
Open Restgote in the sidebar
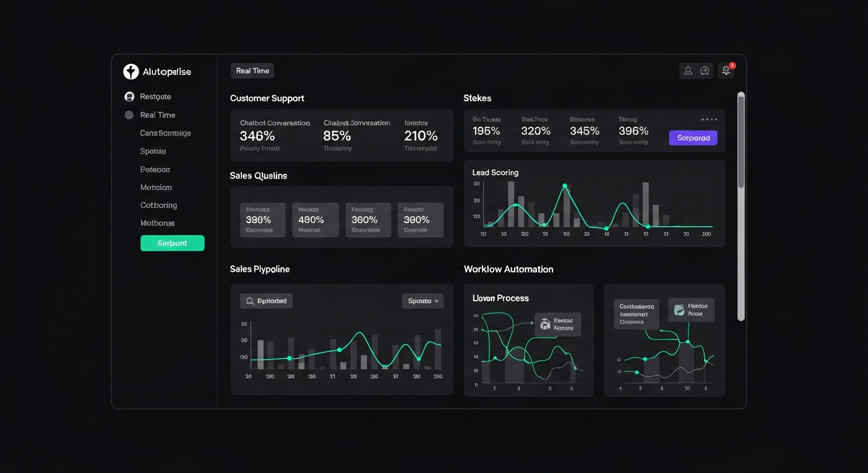155,97
